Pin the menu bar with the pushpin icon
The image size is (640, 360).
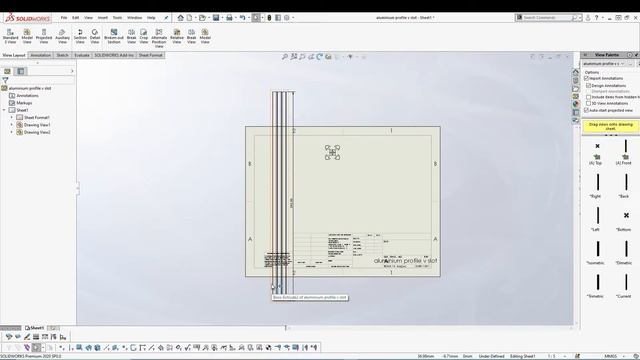click(x=166, y=18)
